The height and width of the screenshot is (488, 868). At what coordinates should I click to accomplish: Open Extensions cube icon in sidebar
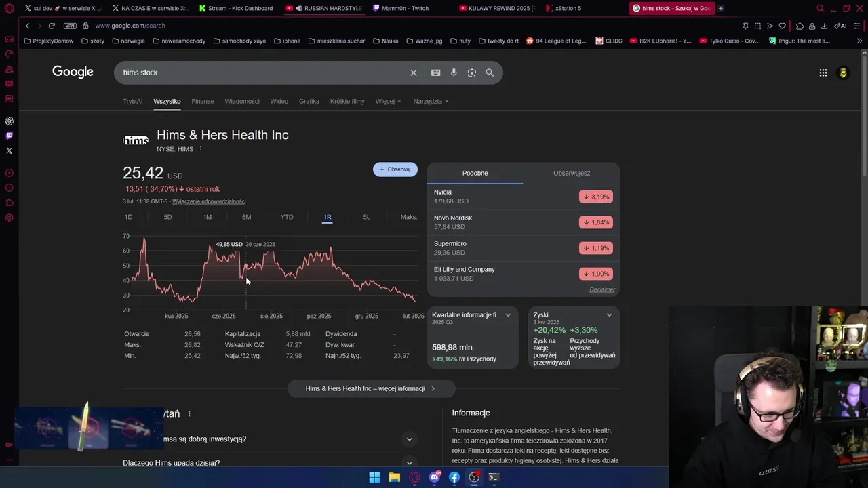9,203
